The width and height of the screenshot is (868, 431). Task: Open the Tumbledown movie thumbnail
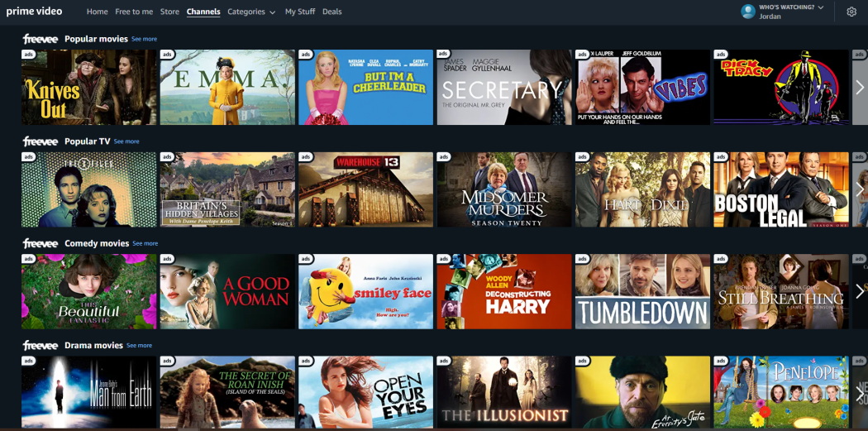(642, 291)
